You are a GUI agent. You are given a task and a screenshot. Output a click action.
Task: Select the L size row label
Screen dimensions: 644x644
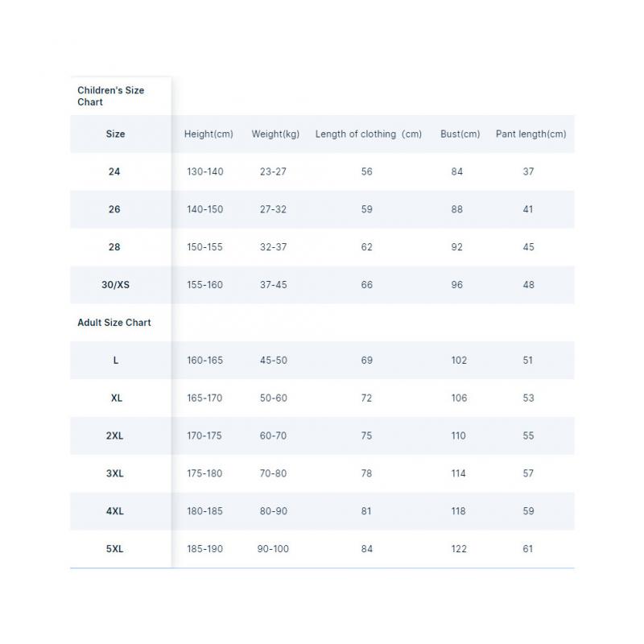pos(116,361)
